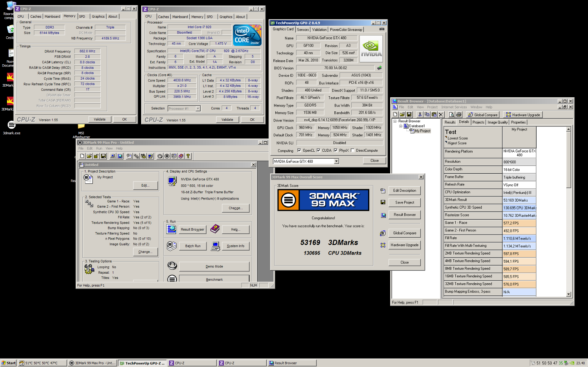Viewport: 588px width, 367px height.
Task: Click the Print Preview icon in Result Browser
Action: click(452, 115)
